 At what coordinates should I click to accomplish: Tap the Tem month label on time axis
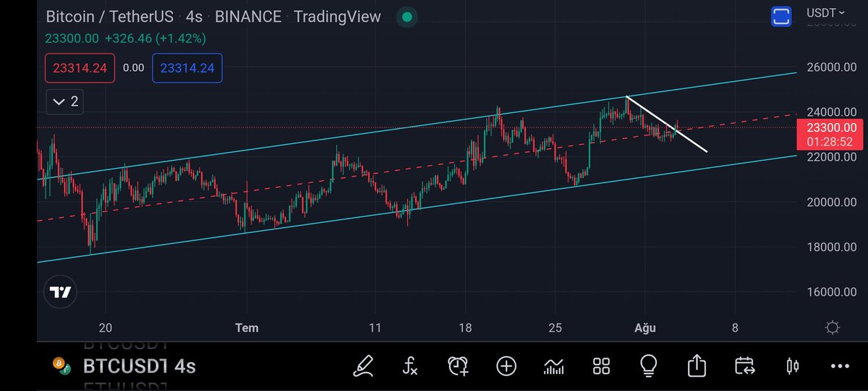[247, 328]
